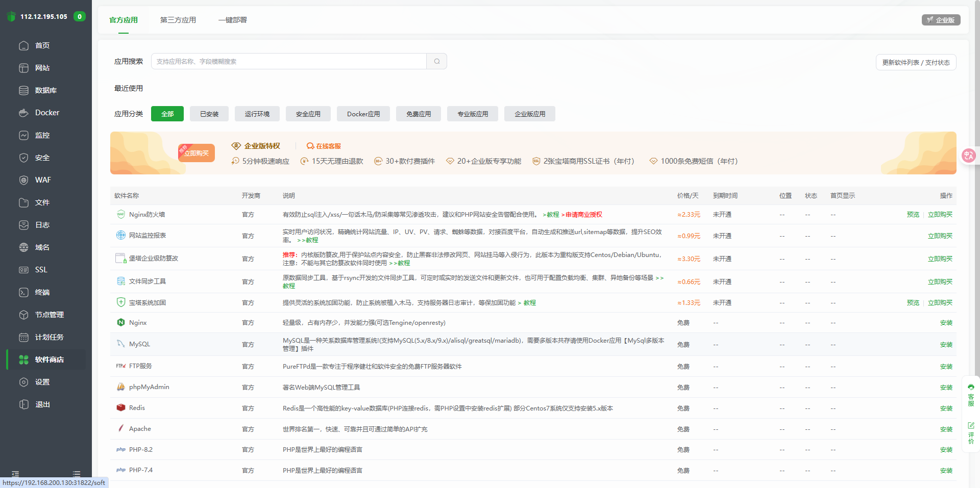Click 安装 for PHP-8.2

click(946, 450)
